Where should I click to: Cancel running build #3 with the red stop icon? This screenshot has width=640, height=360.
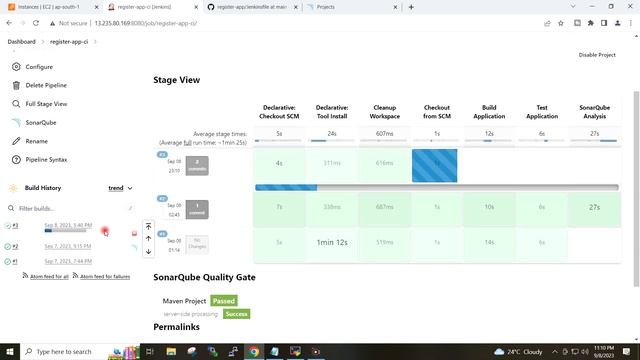(134, 233)
